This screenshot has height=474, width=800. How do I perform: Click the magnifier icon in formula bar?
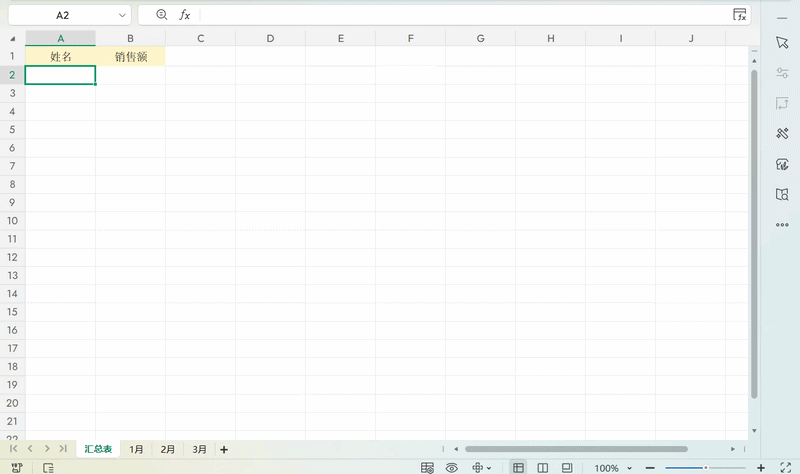coord(162,15)
